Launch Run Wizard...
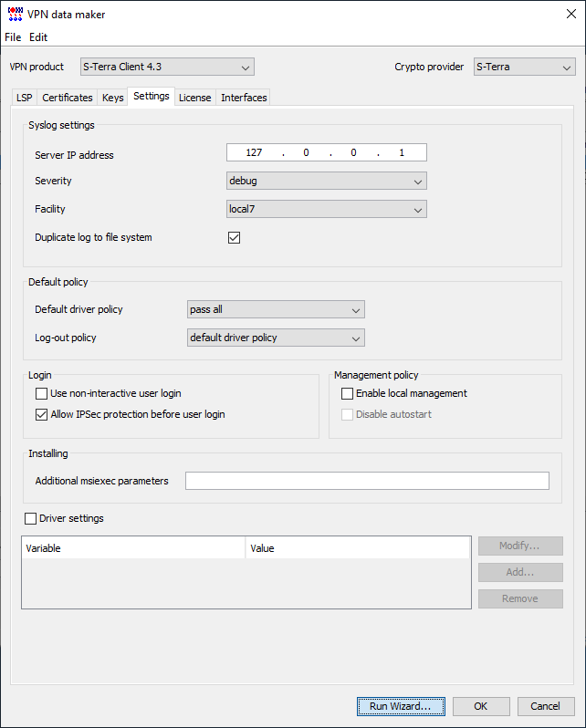The height and width of the screenshot is (728, 586). pos(401,707)
